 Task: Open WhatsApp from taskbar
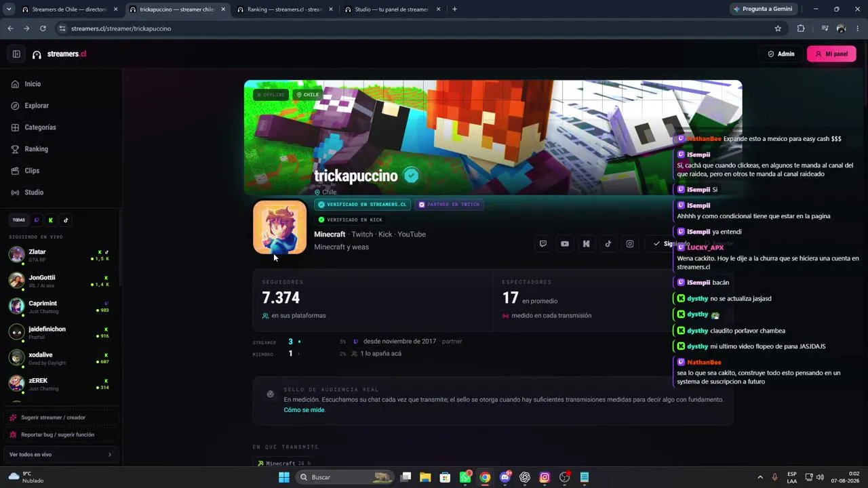click(465, 477)
